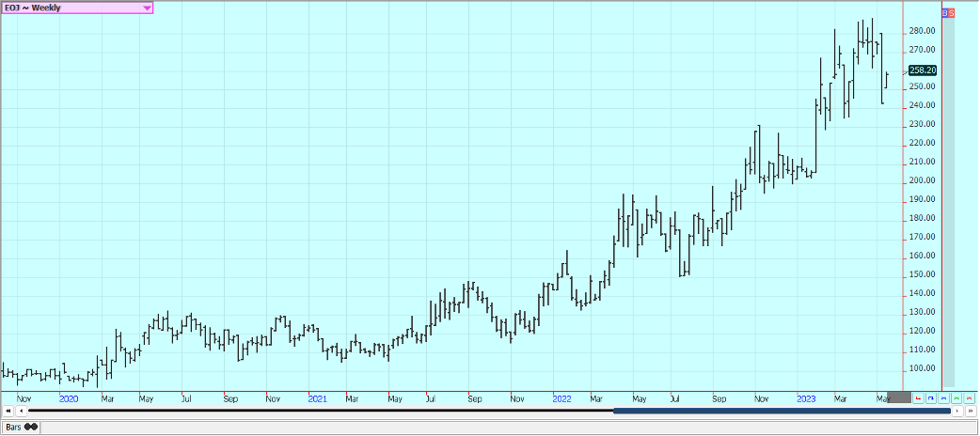
Task: Click the 200.00 price axis label
Action: tap(923, 180)
